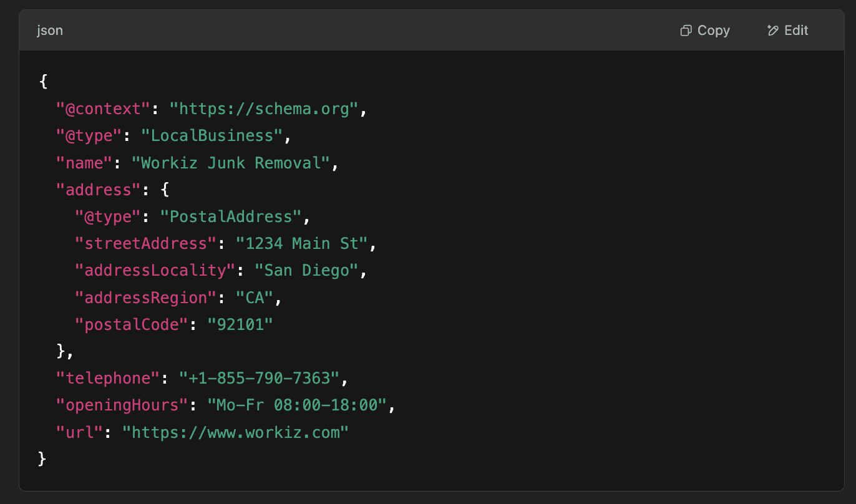Click the "Mo-Fr 08:00-18:00" value
Image resolution: width=856 pixels, height=504 pixels.
click(297, 405)
